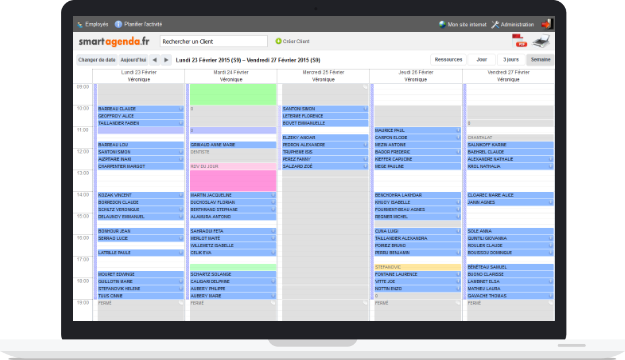The image size is (625, 360).
Task: Click the smartagenda.fr logo
Action: 114,41
